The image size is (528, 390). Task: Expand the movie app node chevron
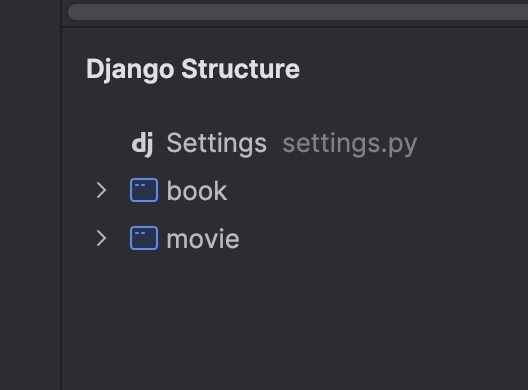[x=101, y=238]
